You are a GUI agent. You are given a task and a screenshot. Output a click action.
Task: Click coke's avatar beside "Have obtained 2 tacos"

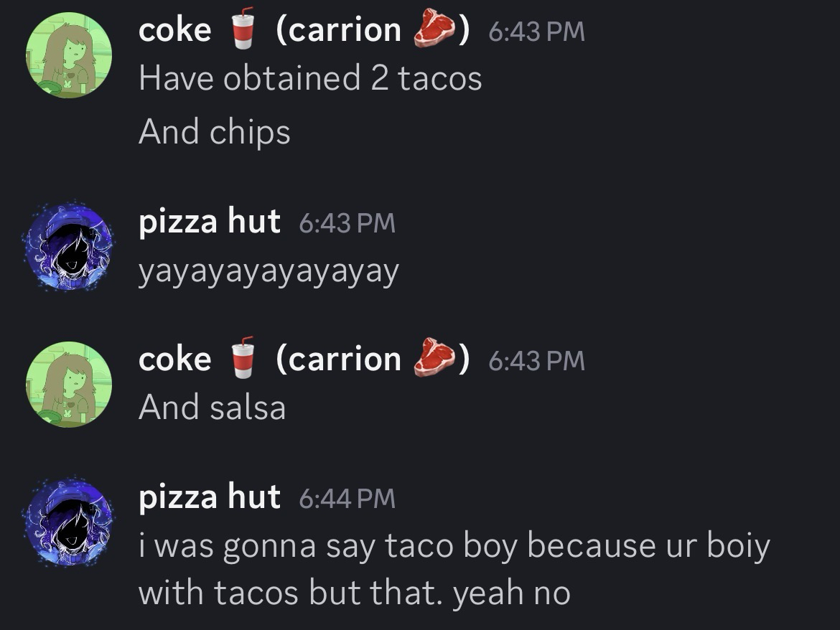tap(69, 55)
